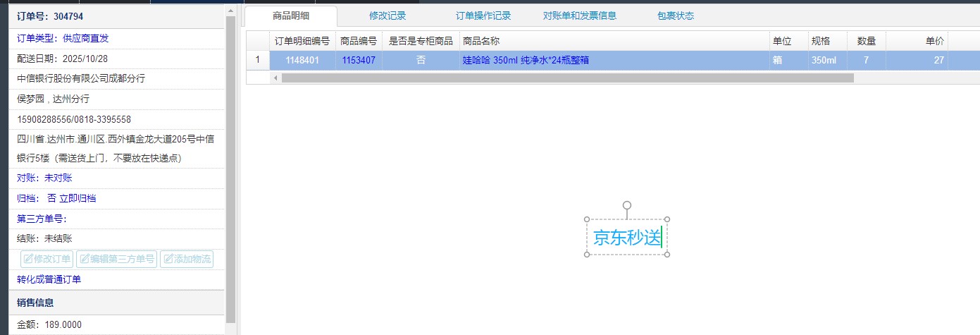Click the text box's bottom-right resize handle
980x335 pixels.
click(x=667, y=254)
